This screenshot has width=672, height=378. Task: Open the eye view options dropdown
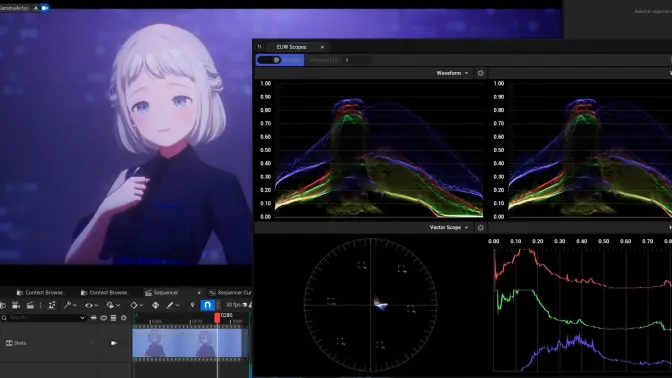[91, 305]
